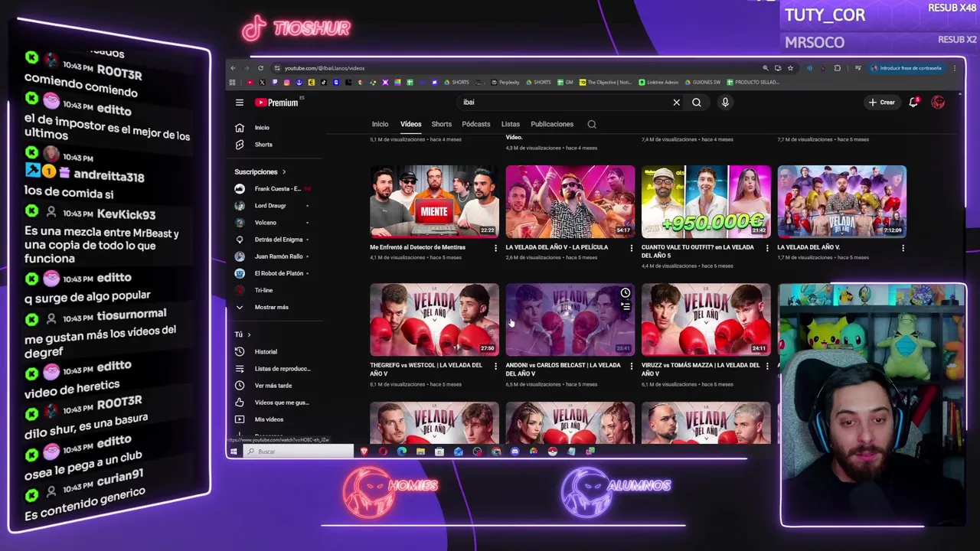Open Windows Start menu
This screenshot has width=980, height=551.
(x=233, y=452)
